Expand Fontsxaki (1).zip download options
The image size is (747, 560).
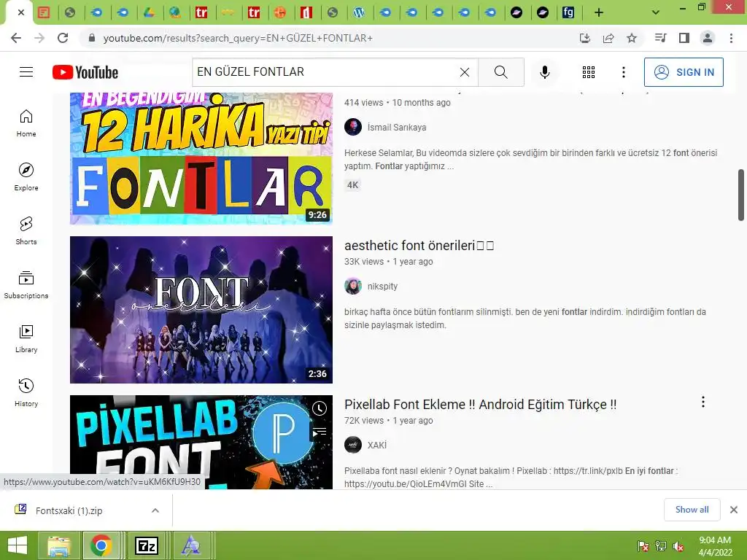[155, 510]
